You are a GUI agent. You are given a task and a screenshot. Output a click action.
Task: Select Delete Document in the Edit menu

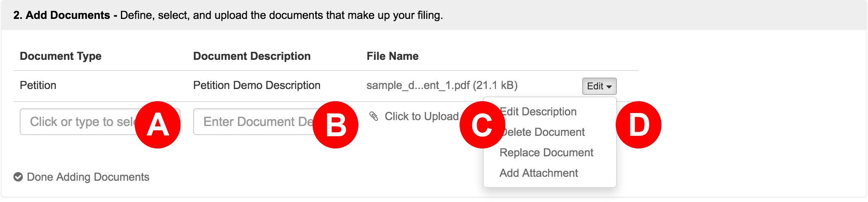pyautogui.click(x=542, y=132)
